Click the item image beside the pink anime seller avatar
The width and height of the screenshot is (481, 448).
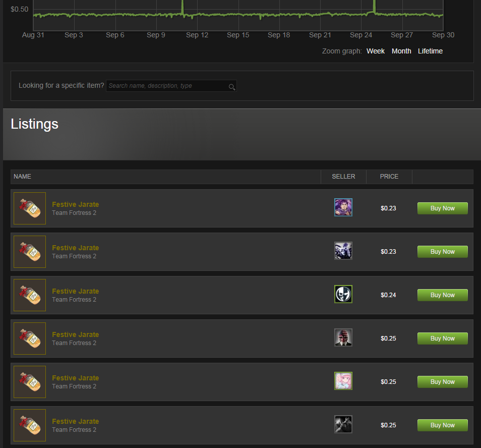pyautogui.click(x=30, y=382)
